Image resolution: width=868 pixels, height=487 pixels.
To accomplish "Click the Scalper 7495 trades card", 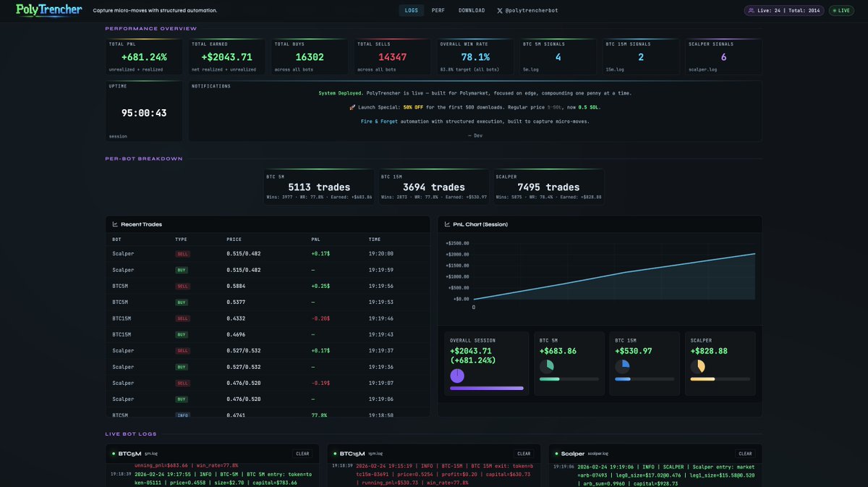I will point(549,187).
